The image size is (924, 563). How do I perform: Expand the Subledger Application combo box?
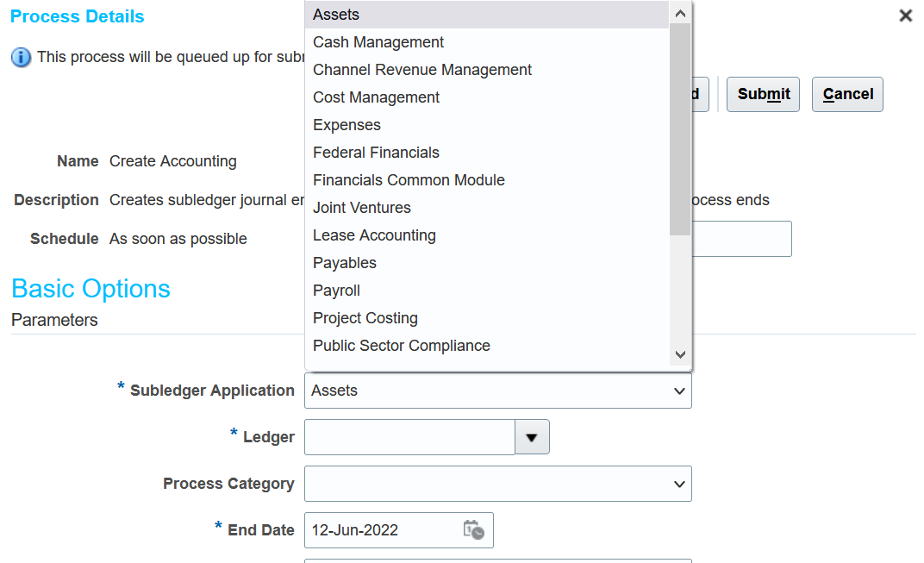pos(498,391)
